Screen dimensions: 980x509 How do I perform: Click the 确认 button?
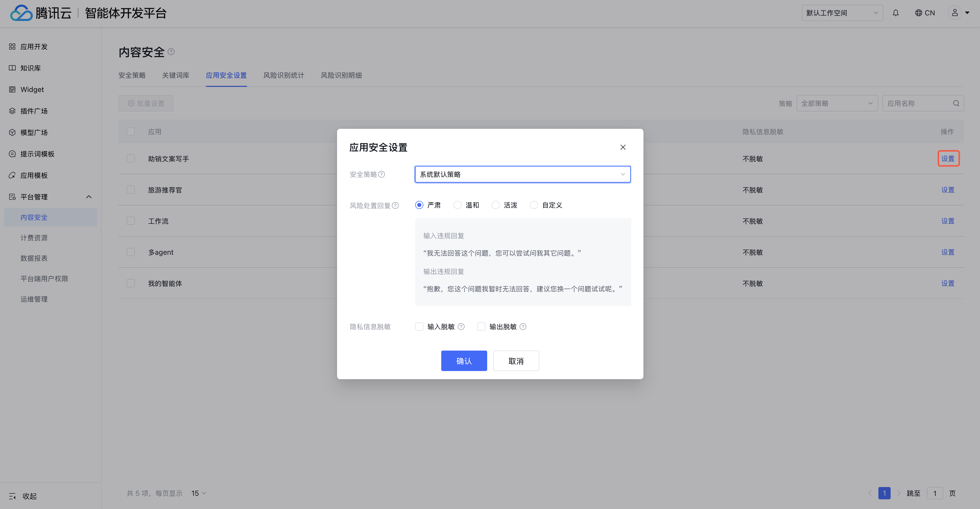(464, 361)
